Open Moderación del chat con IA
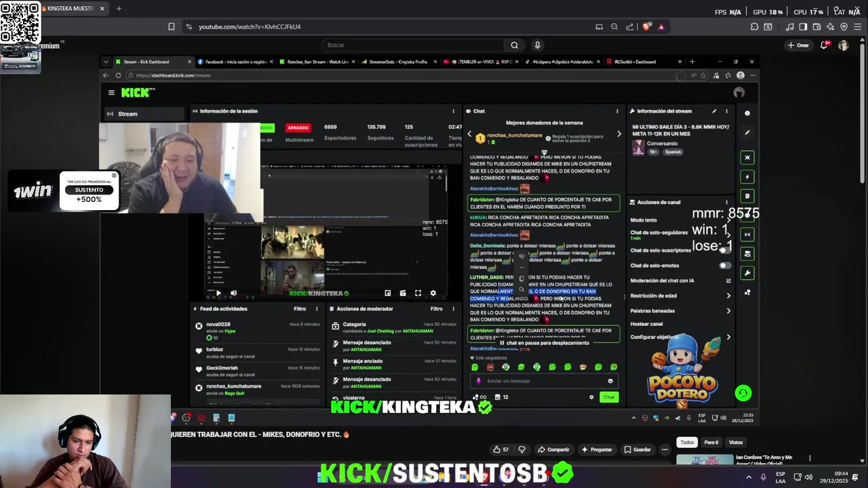The width and height of the screenshot is (868, 488). [x=680, y=281]
